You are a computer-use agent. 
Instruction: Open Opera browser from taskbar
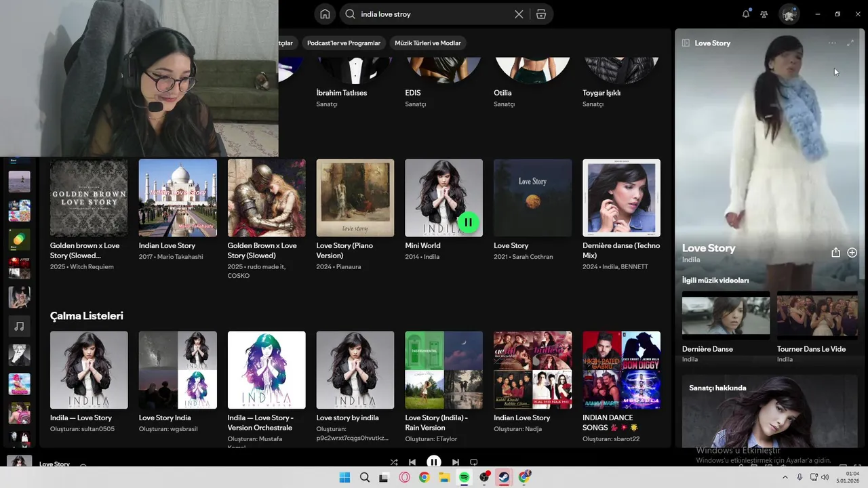(404, 477)
